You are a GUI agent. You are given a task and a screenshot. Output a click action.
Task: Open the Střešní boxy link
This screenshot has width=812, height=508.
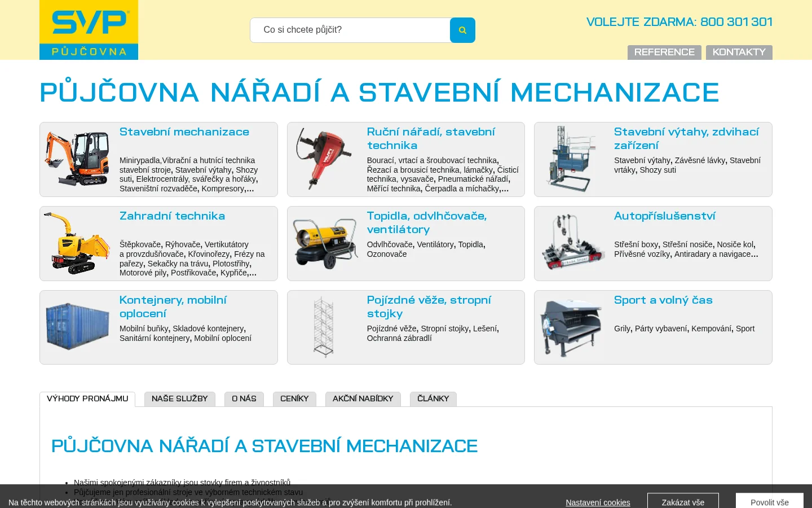coord(636,244)
